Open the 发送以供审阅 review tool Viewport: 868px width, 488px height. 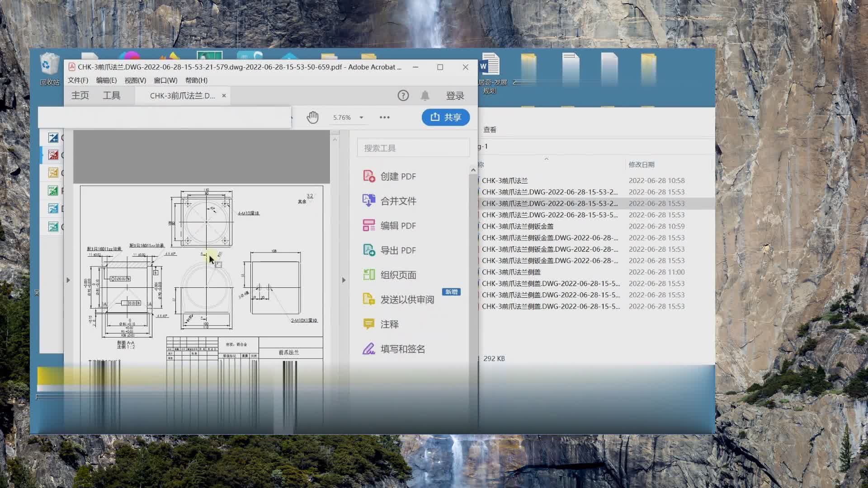click(x=406, y=299)
